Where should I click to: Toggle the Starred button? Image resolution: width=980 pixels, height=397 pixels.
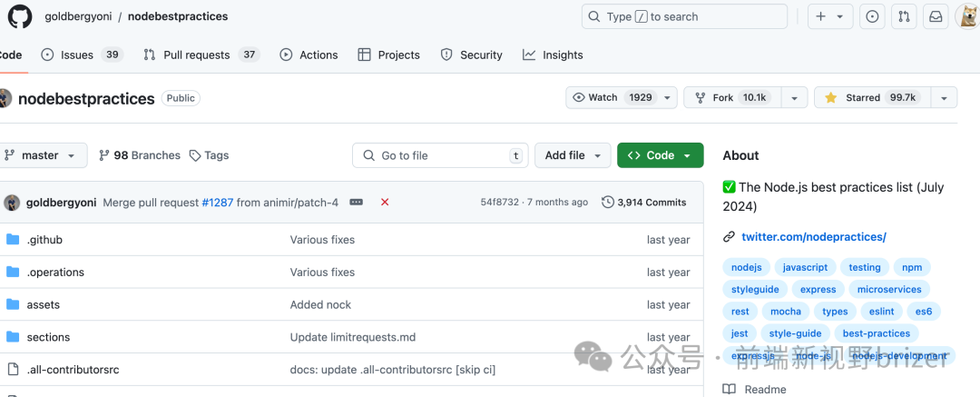pos(873,98)
